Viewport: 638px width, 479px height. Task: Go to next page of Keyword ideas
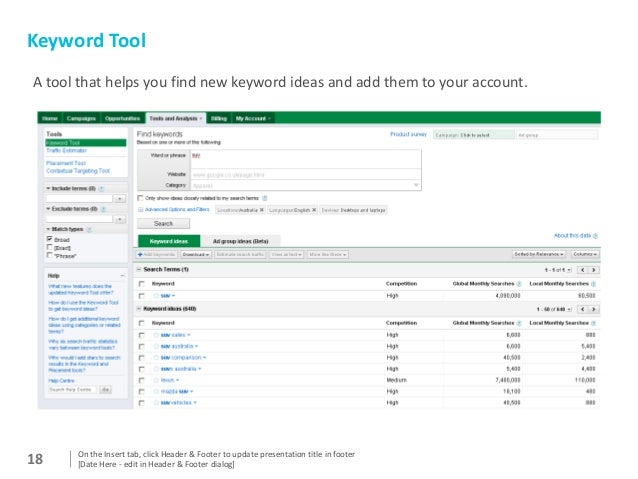(596, 309)
